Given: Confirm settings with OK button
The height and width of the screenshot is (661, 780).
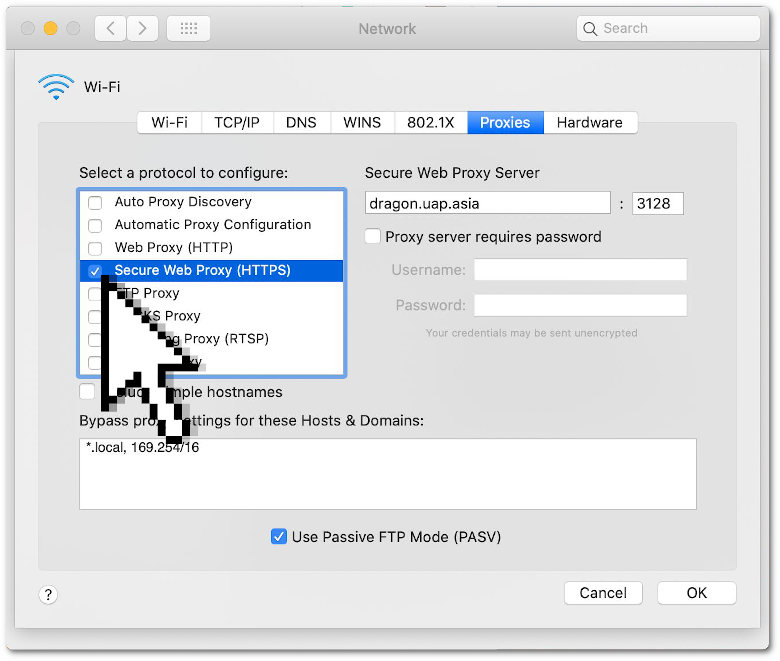Looking at the screenshot, I should click(x=697, y=593).
